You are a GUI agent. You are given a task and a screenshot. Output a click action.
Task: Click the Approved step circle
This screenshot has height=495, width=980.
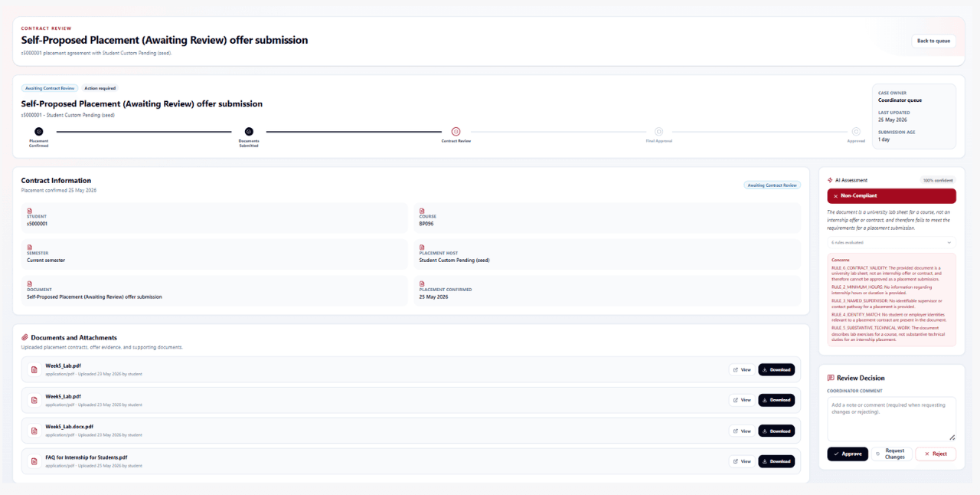pos(856,132)
